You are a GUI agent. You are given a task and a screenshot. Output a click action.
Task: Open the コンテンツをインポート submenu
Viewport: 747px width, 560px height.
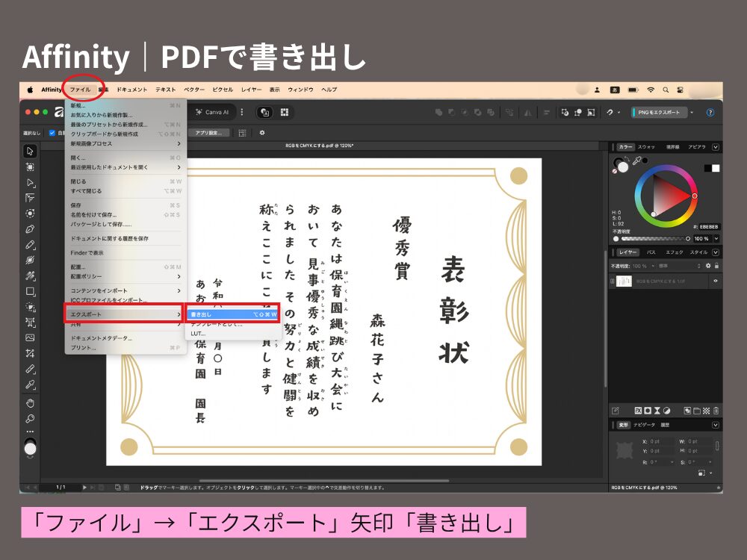pos(125,290)
